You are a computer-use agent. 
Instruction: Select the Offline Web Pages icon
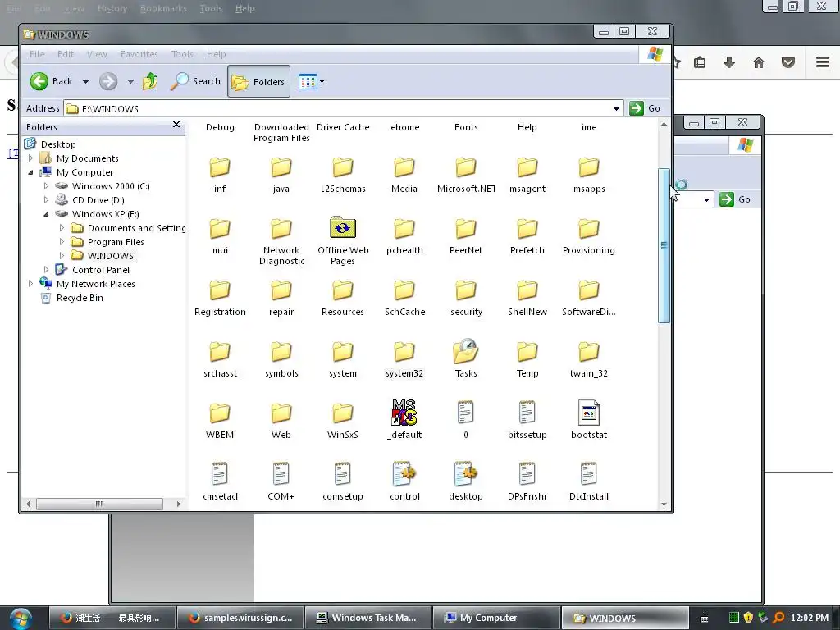coord(342,228)
